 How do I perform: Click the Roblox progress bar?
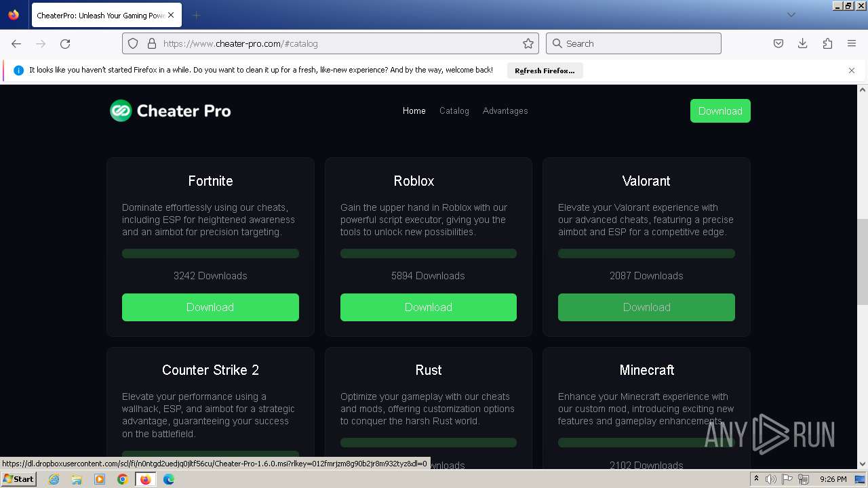click(x=429, y=253)
